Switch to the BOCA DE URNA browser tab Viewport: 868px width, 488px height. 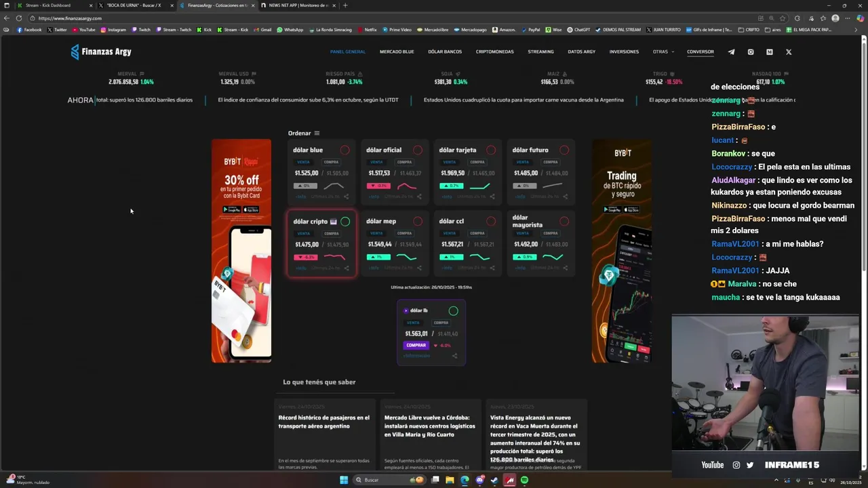click(136, 5)
